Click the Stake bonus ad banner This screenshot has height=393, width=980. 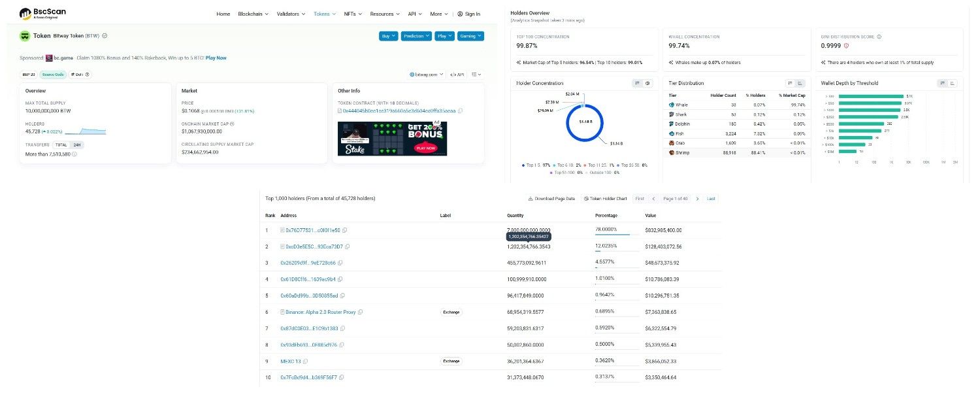pos(392,139)
